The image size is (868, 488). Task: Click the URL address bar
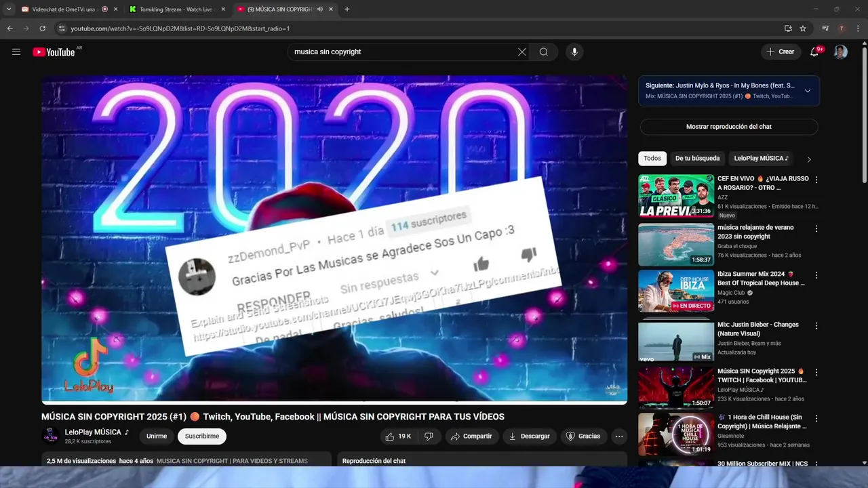(x=420, y=28)
